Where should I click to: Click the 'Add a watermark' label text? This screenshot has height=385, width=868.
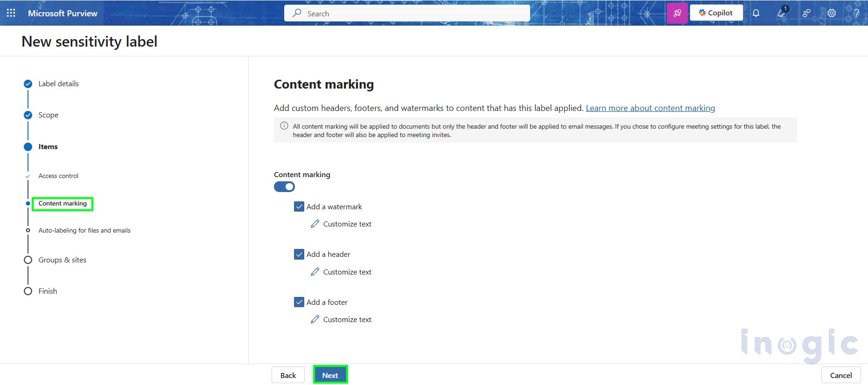click(x=334, y=206)
